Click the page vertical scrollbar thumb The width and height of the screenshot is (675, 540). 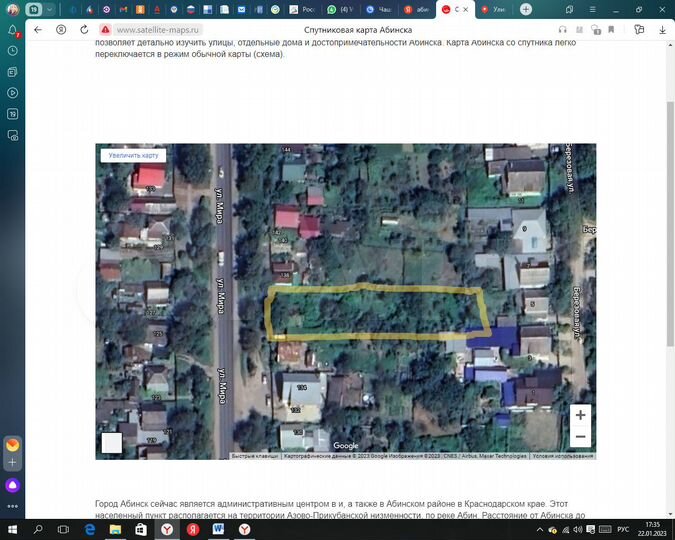click(x=670, y=223)
